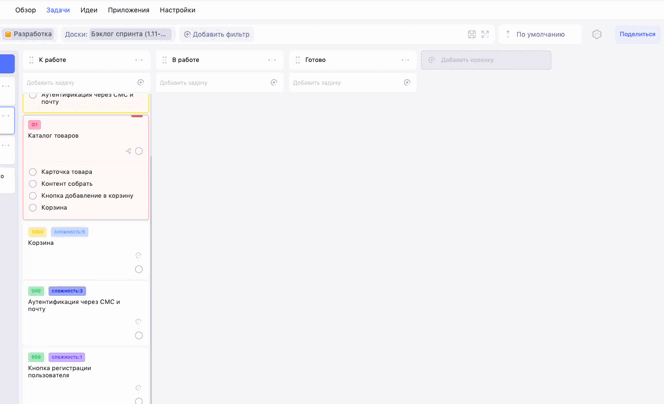Click the fullscreen expand icon in toolbar

tap(485, 34)
